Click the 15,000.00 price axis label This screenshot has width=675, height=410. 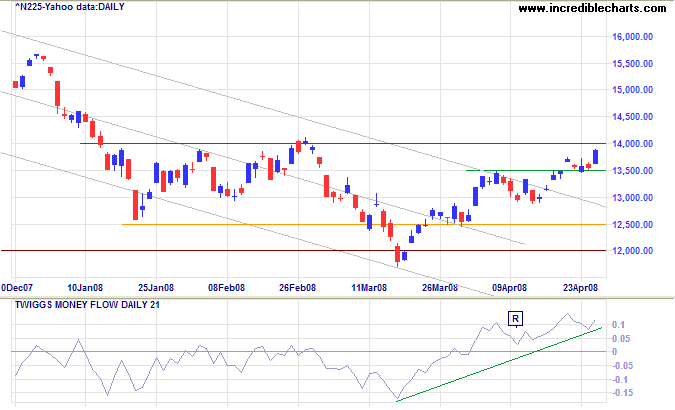coord(632,90)
